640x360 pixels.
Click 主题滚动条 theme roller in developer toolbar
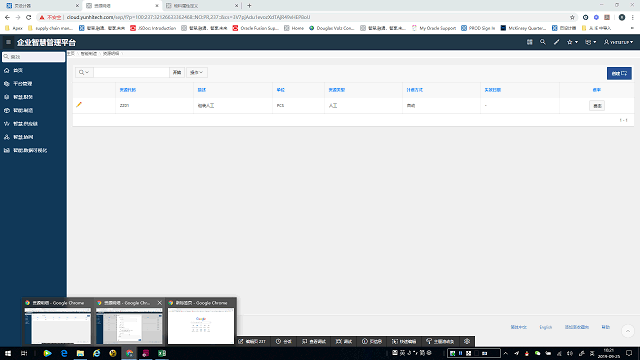[x=440, y=341]
